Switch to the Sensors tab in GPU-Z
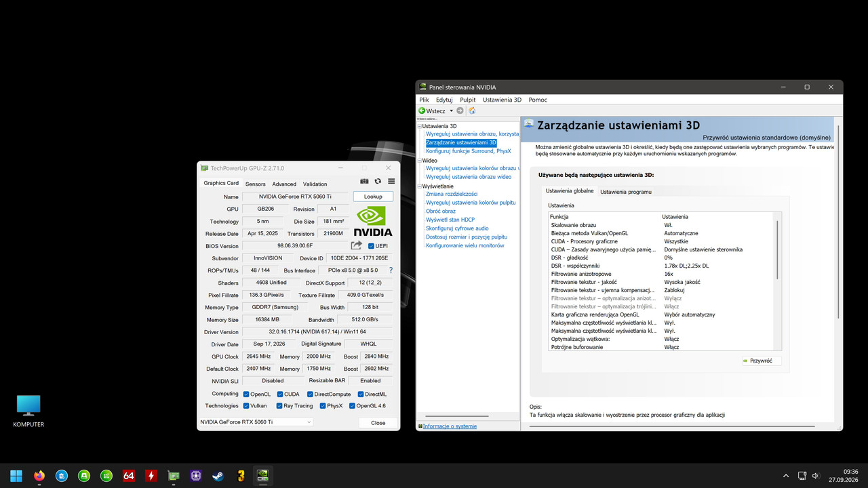The height and width of the screenshot is (488, 868). click(256, 184)
